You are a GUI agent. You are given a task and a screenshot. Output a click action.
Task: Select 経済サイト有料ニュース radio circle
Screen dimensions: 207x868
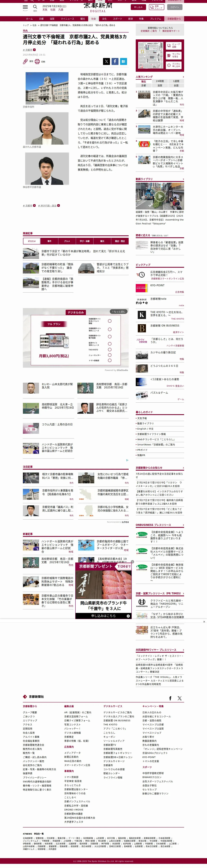[x=110, y=344]
